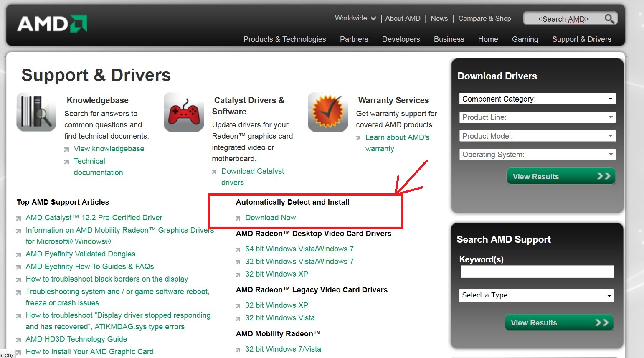644x358 pixels.
Task: Open the Component Category dropdown
Action: tap(538, 99)
